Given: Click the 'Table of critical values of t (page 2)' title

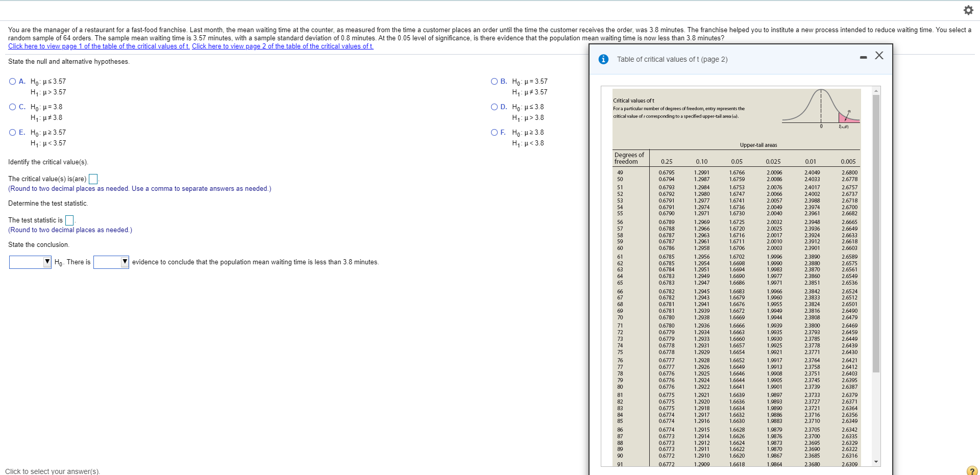Looking at the screenshot, I should coord(672,59).
